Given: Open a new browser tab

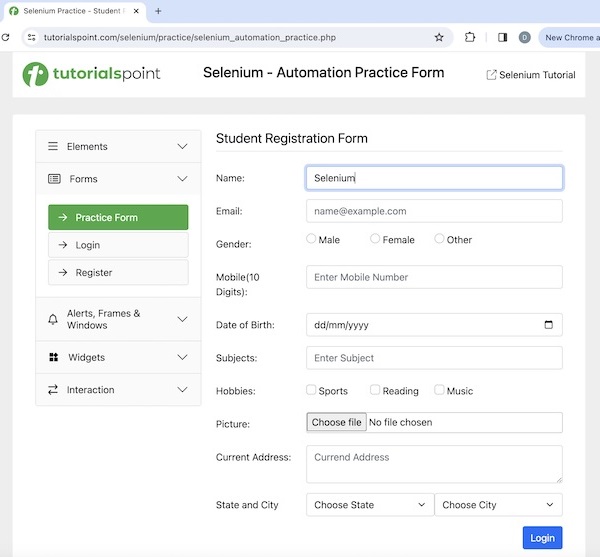Looking at the screenshot, I should point(158,11).
